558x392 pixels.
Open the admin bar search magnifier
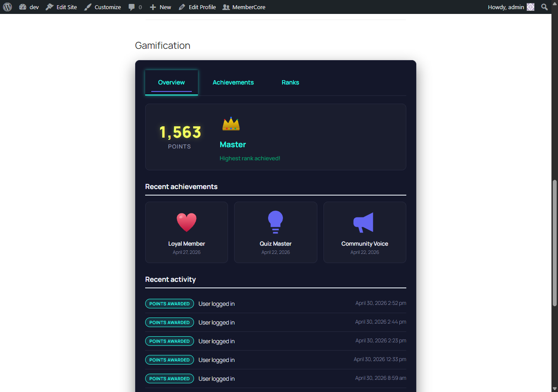pos(544,7)
